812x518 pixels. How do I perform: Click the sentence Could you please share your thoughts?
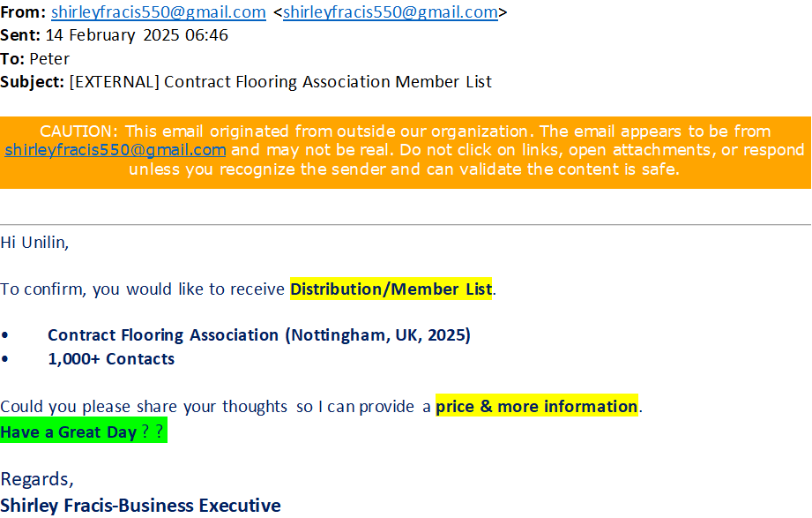(321, 407)
